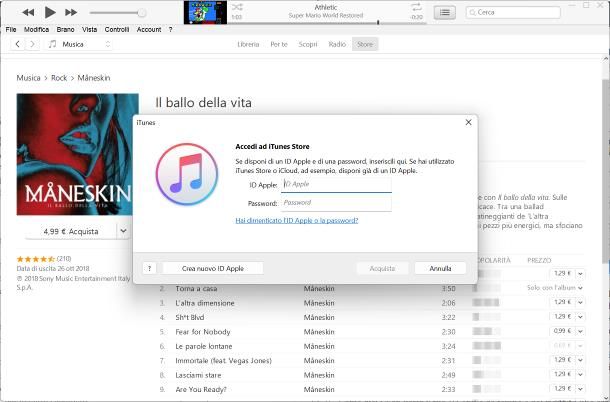Viewport: 610px width, 402px height.
Task: Open the ? help menu
Action: coord(170,30)
